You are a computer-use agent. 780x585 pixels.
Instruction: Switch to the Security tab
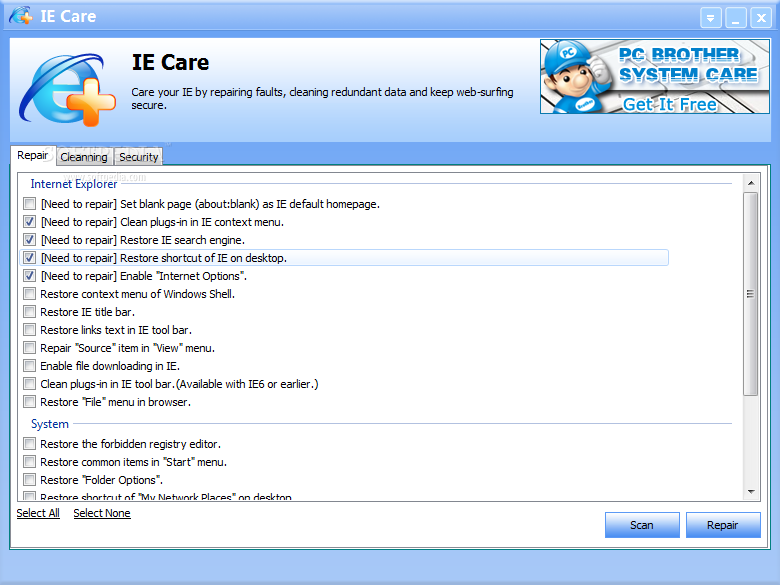point(138,157)
